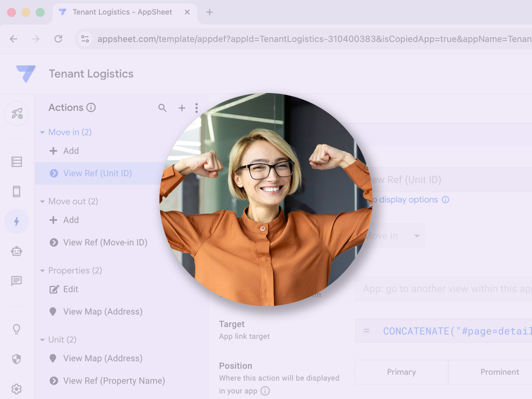Screen dimensions: 532x399
Task: Choose the Primary position option
Action: pos(401,372)
